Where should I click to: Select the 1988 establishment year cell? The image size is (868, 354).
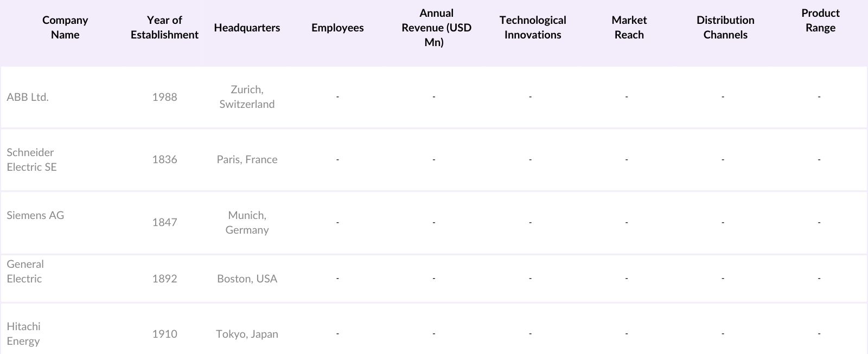pyautogui.click(x=164, y=97)
